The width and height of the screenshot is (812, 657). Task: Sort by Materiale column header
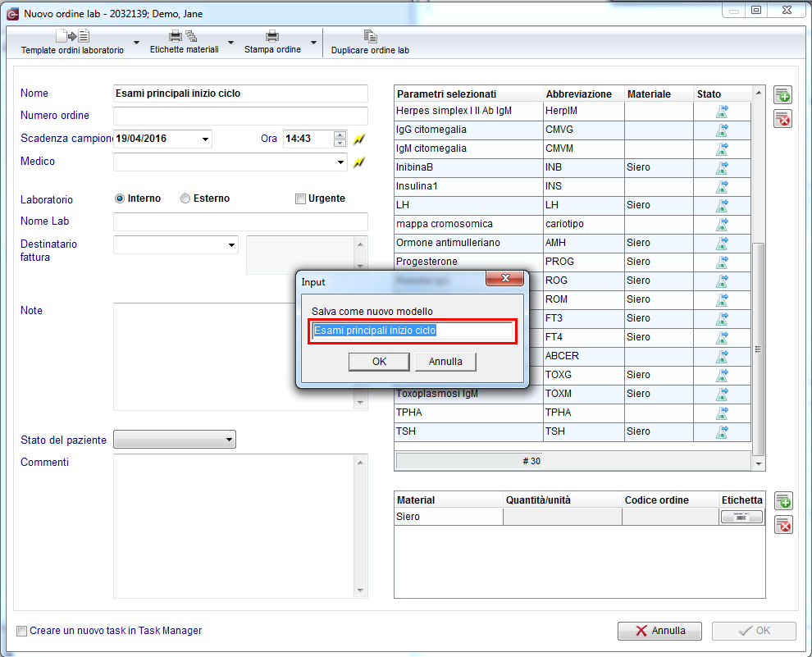pos(659,94)
